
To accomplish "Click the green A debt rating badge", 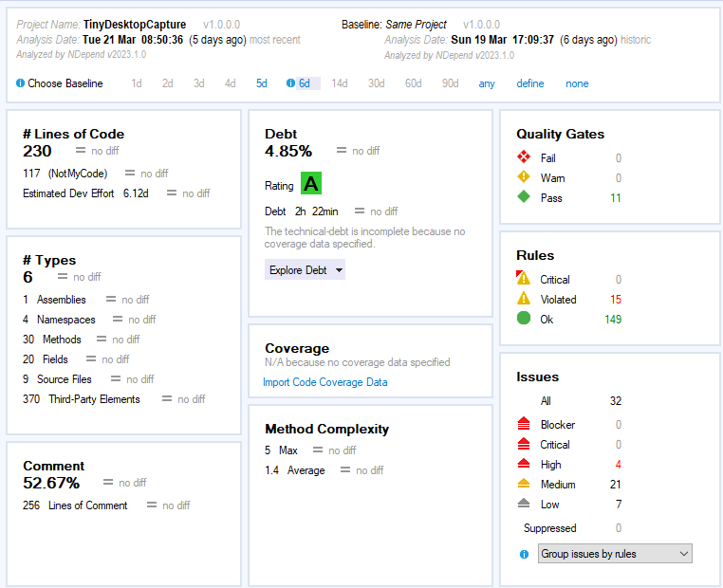I will click(x=311, y=183).
